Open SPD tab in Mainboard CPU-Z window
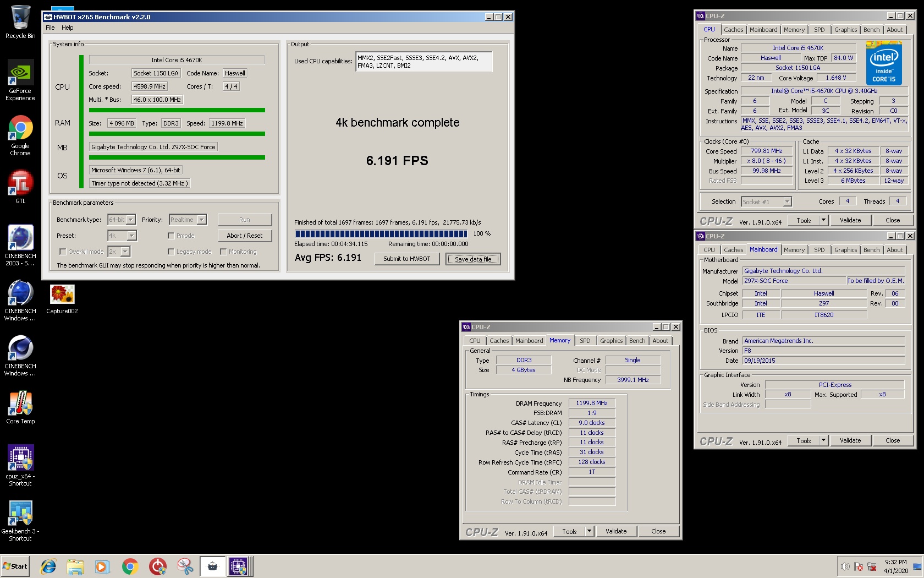The height and width of the screenshot is (578, 924). [x=819, y=250]
